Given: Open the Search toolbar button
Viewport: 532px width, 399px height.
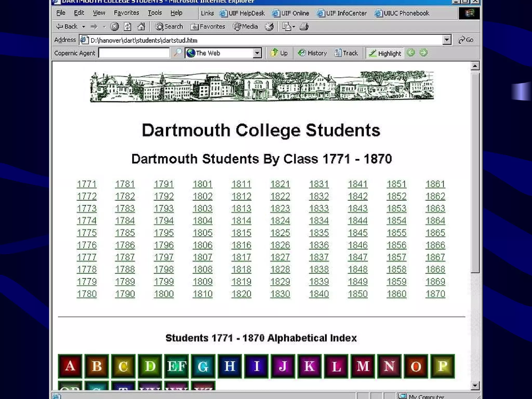Looking at the screenshot, I should point(169,26).
